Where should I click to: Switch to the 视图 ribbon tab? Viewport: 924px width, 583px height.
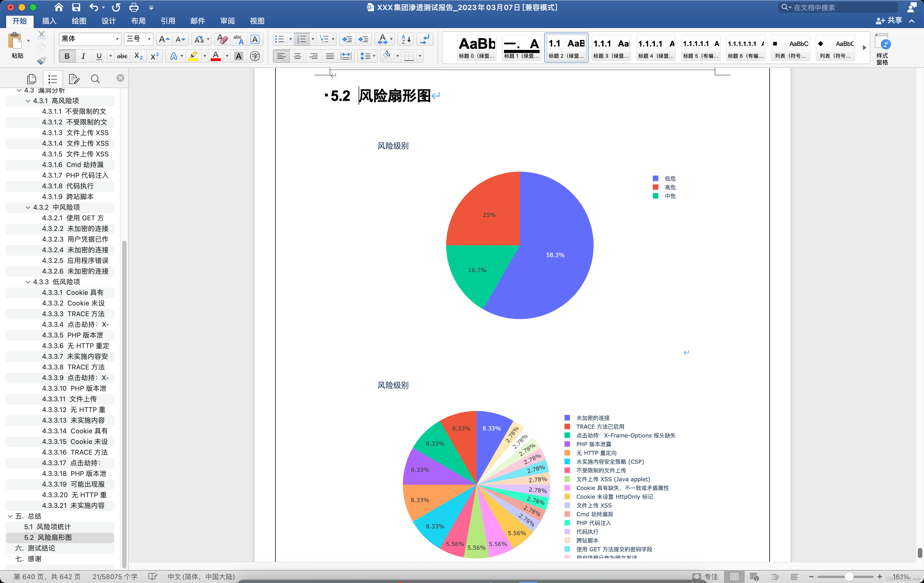point(257,21)
